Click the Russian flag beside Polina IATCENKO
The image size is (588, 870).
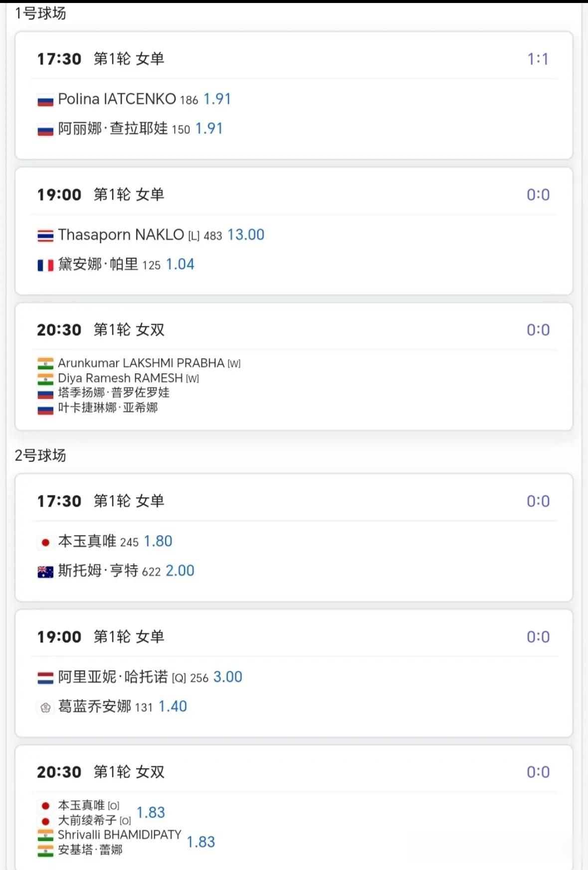click(45, 101)
